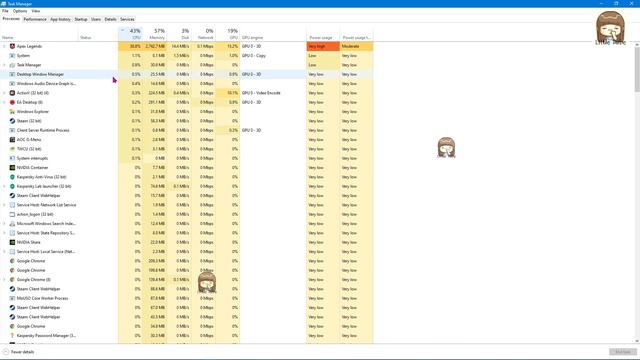
Task: Click the End task button
Action: (623, 352)
